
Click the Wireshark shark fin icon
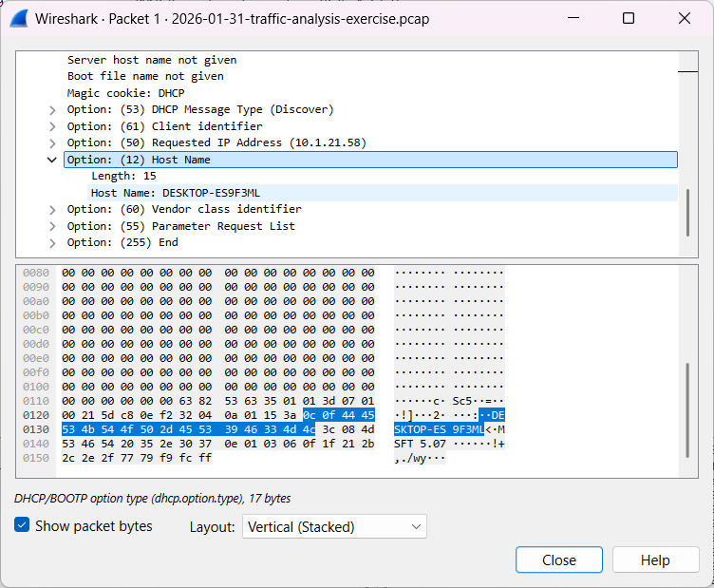click(x=19, y=19)
